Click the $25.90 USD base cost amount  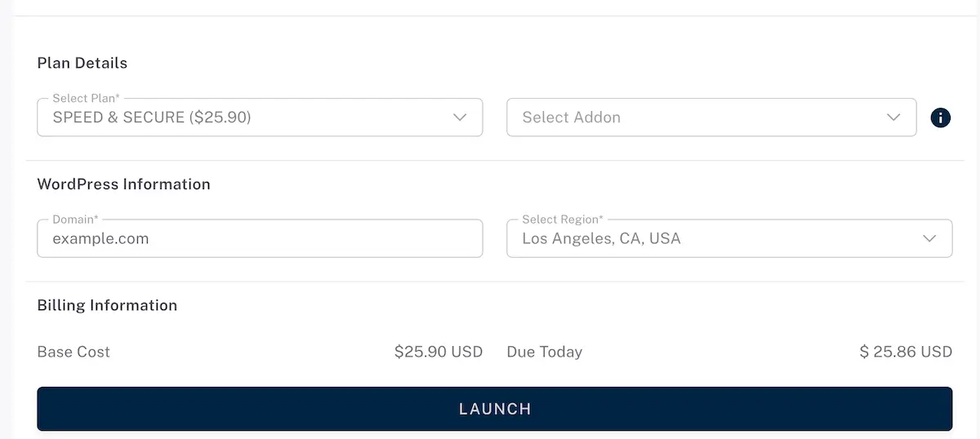tap(439, 352)
